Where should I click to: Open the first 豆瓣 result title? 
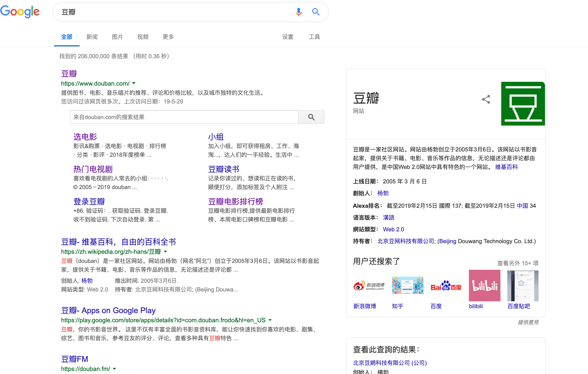69,73
